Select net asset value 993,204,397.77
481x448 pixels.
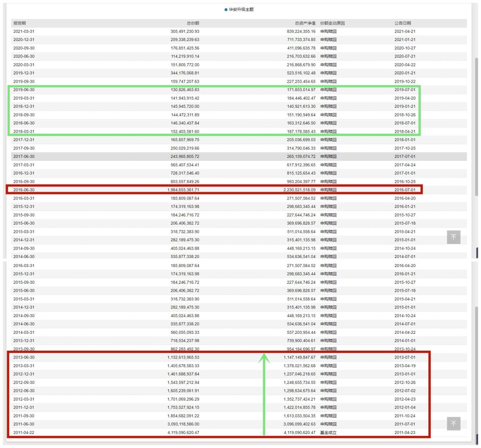point(301,182)
